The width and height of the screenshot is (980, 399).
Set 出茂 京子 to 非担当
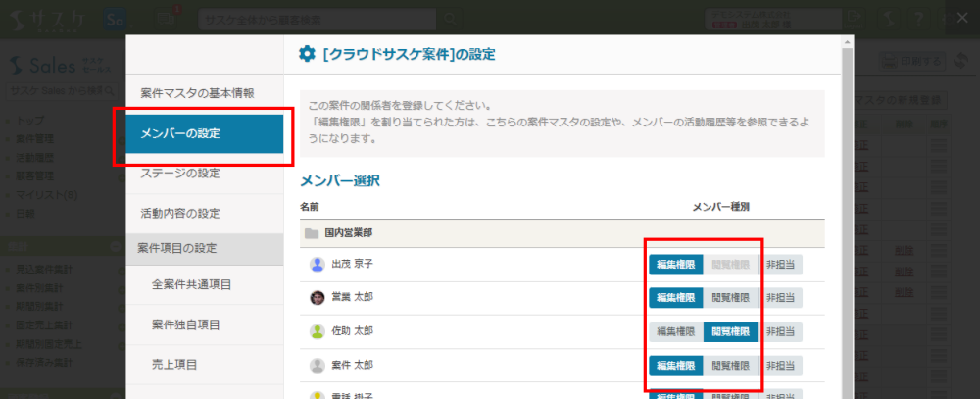coord(781,265)
